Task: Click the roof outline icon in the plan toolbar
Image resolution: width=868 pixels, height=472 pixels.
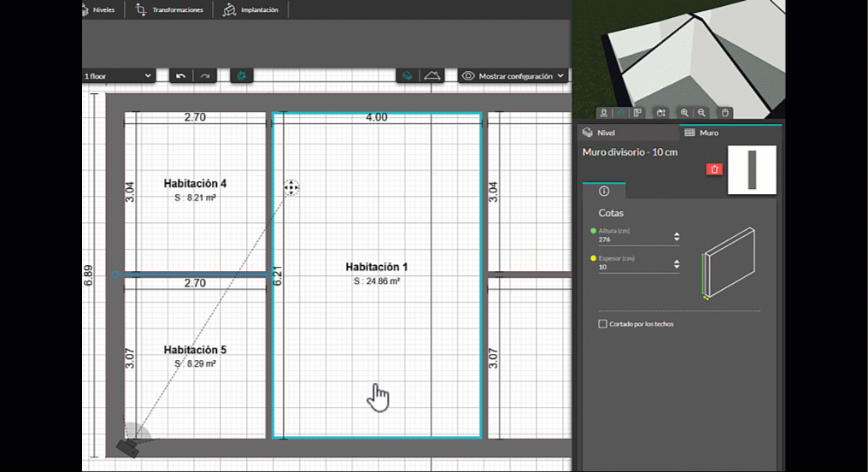Action: tap(433, 76)
